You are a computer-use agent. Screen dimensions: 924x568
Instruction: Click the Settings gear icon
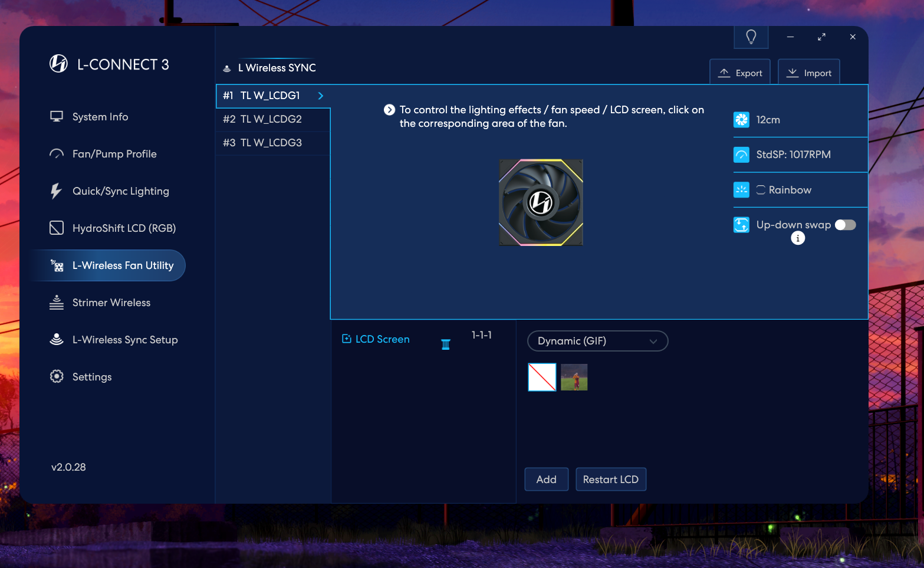[x=57, y=376]
